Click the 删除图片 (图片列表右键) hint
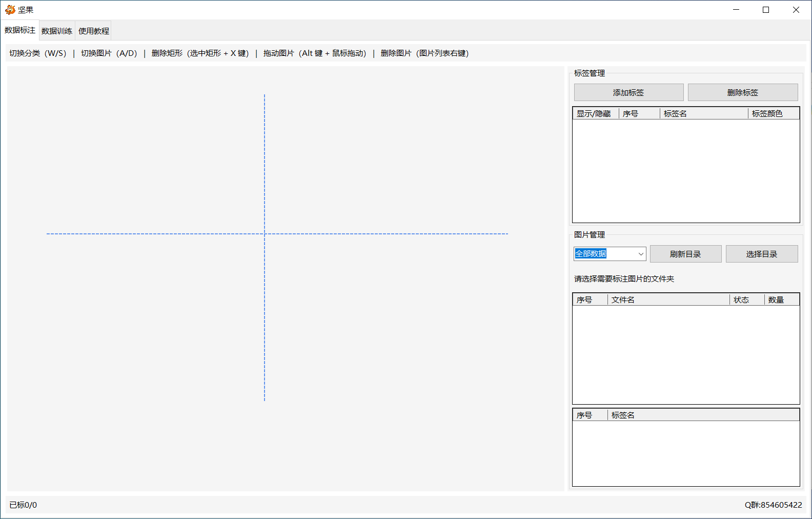812x519 pixels. point(425,53)
